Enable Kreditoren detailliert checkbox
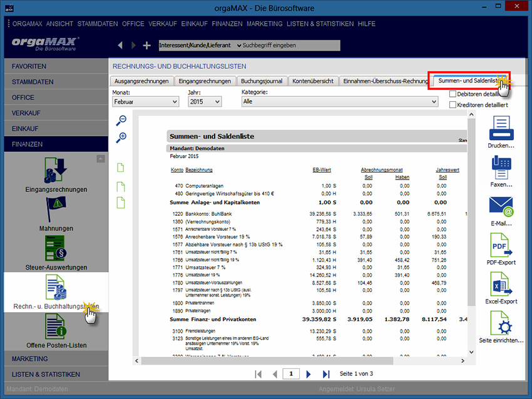Viewport: 532px width, 399px height. (x=453, y=104)
